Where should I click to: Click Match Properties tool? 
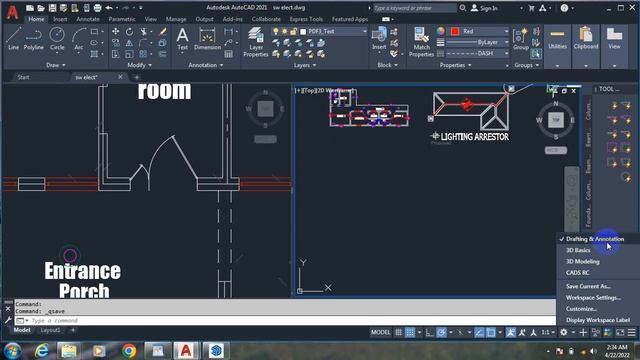421,42
